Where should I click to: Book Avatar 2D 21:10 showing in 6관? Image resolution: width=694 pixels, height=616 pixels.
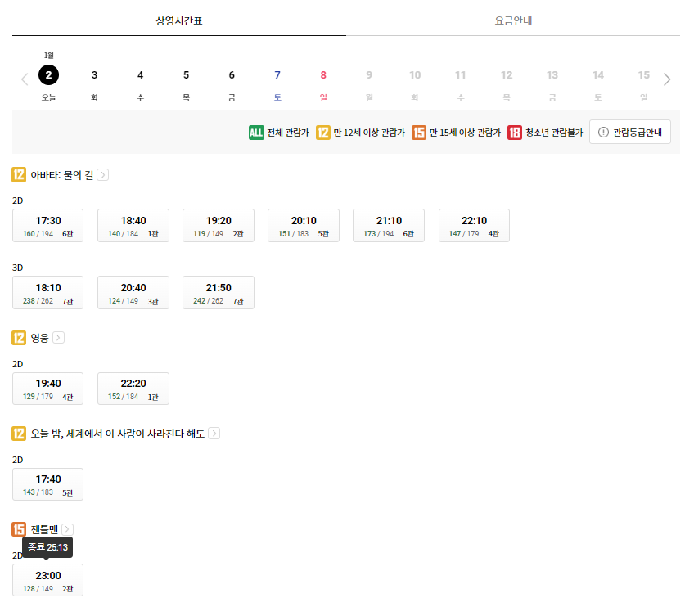tap(389, 226)
